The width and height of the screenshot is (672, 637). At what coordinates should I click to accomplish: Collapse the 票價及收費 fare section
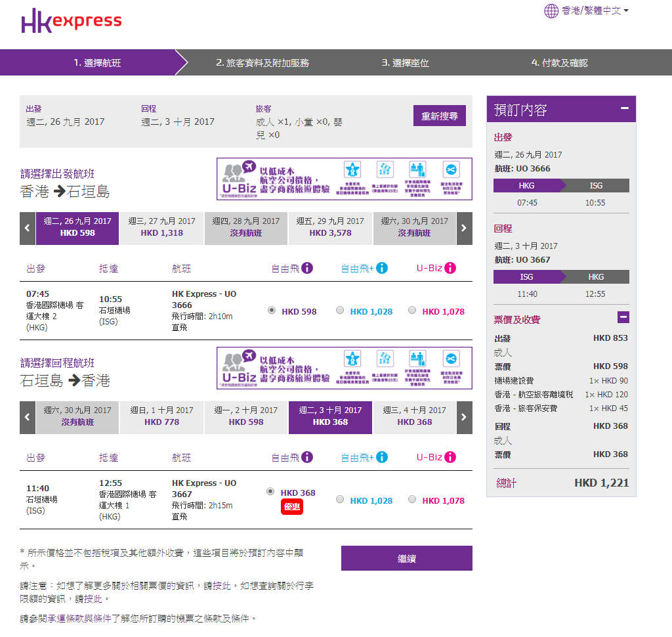click(623, 318)
